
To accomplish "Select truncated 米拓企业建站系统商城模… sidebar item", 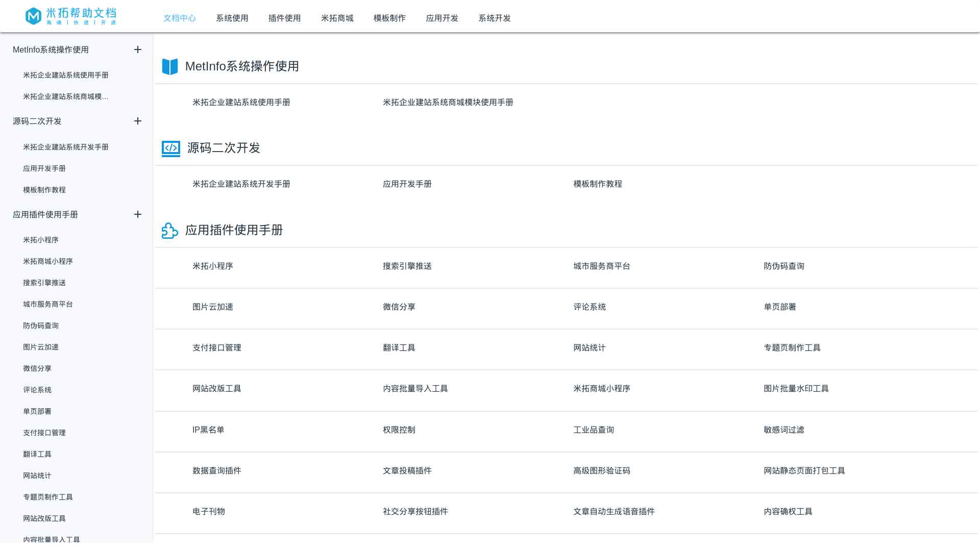I will (66, 96).
